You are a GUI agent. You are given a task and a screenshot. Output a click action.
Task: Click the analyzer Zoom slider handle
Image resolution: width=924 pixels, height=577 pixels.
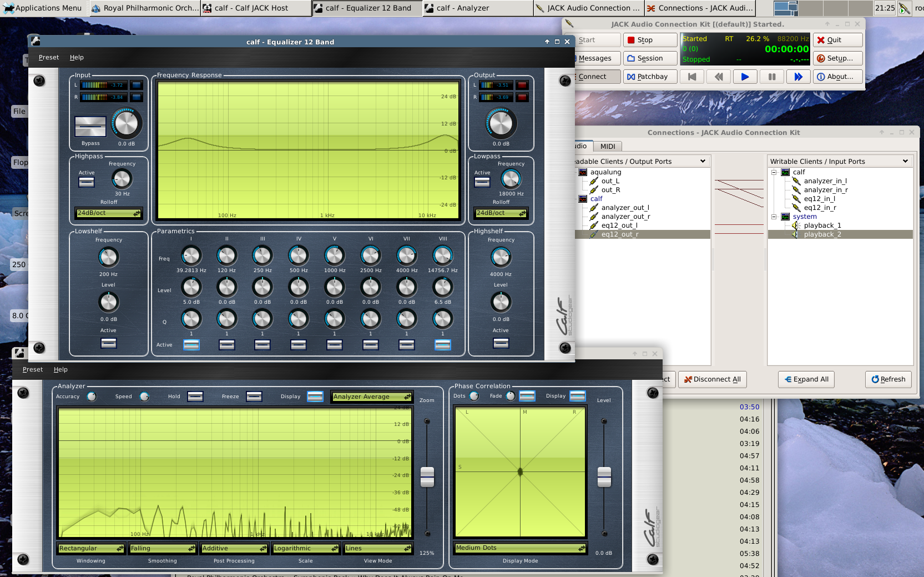pyautogui.click(x=427, y=477)
